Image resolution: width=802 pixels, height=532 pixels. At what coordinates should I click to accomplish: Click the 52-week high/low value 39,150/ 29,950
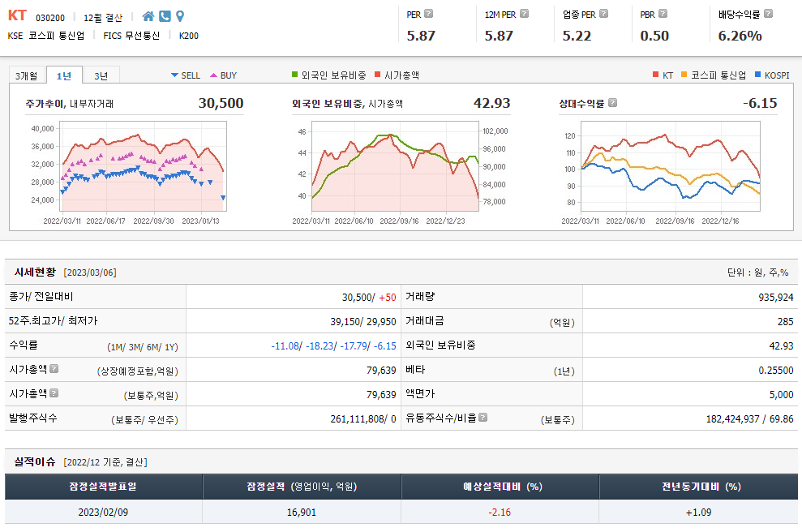click(x=363, y=322)
